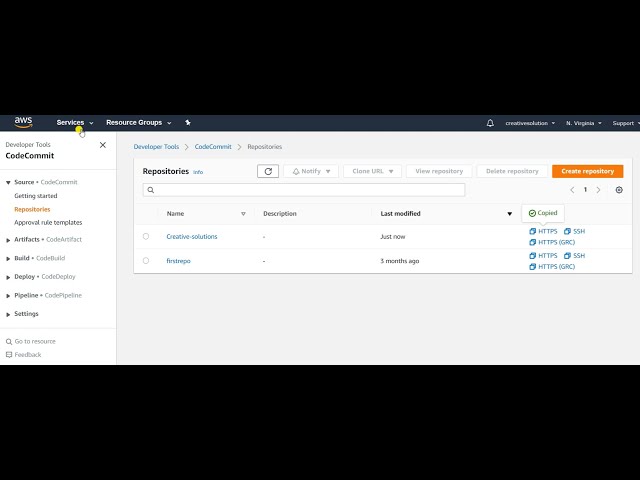Open Feedback link in sidebar

tap(28, 355)
